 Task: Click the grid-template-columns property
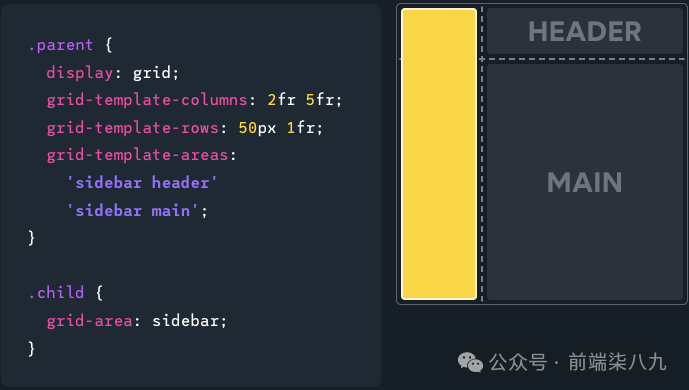[147, 100]
